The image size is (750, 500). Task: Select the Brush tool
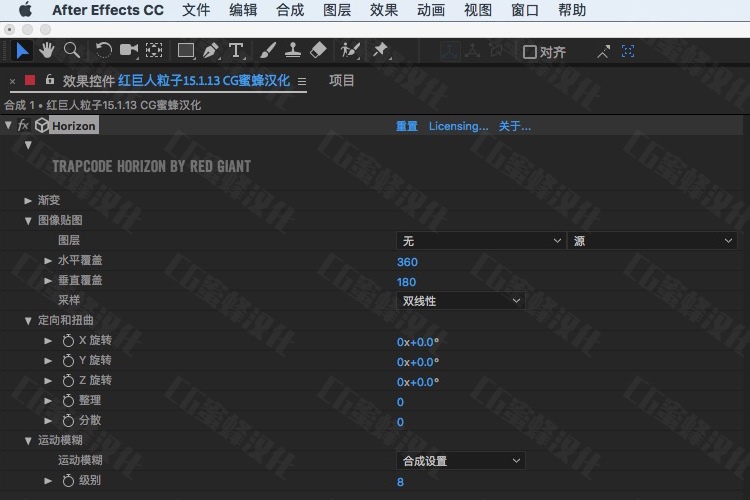268,50
